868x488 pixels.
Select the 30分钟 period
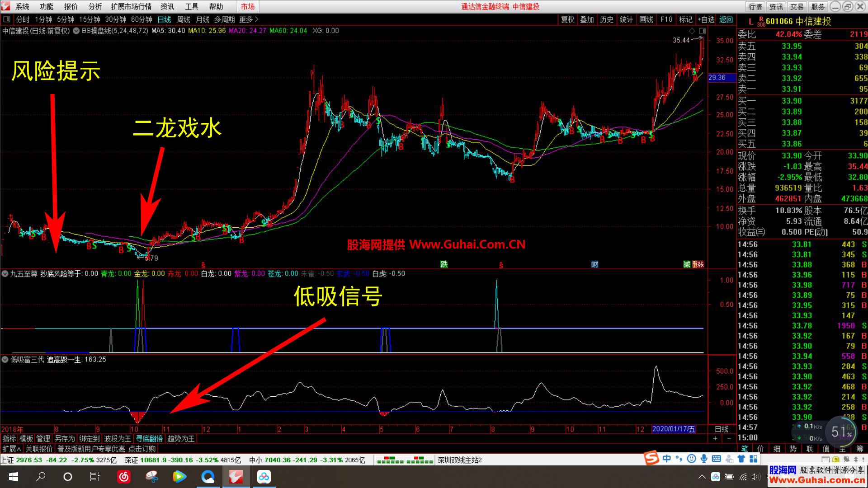pos(116,19)
